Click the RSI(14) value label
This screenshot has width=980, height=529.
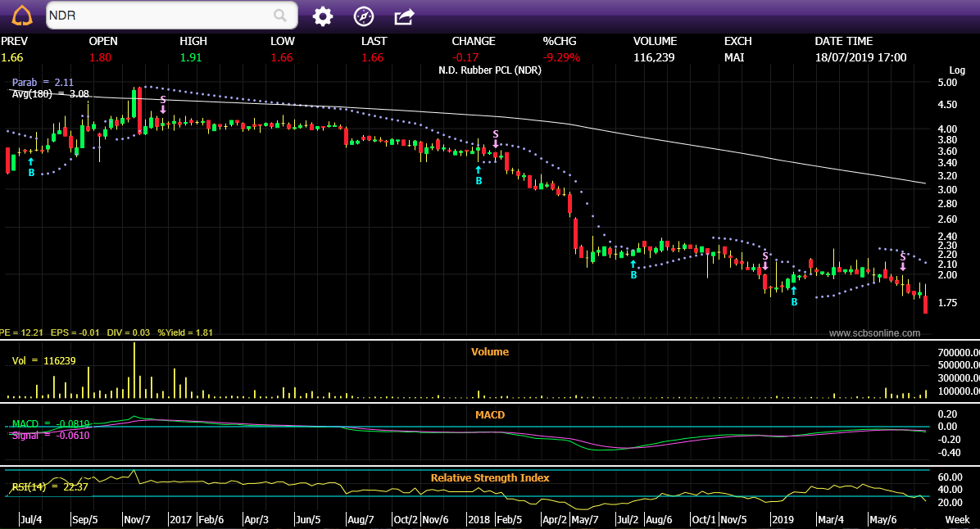[50, 488]
